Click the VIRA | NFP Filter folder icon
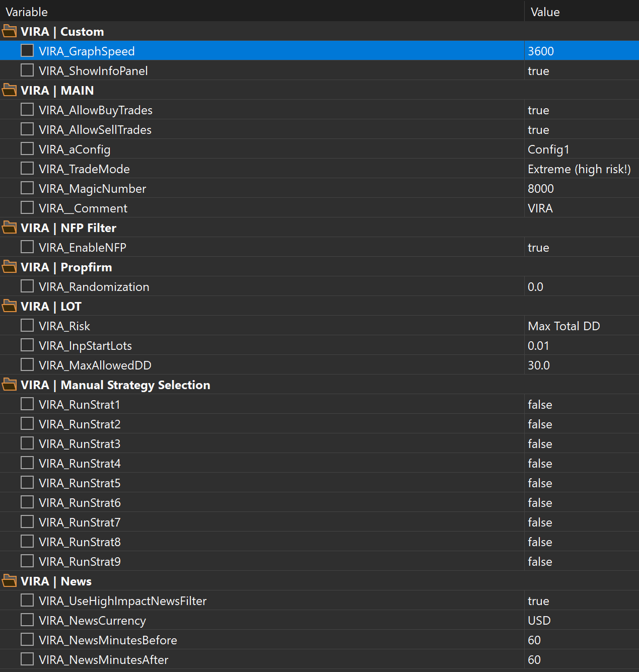Screen dimensions: 639x672 (9, 228)
